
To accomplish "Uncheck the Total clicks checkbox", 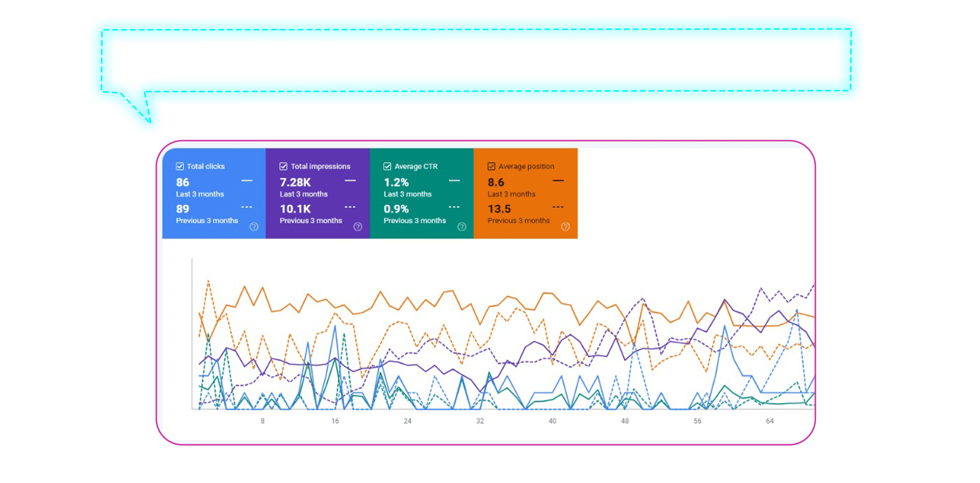I will [x=180, y=166].
